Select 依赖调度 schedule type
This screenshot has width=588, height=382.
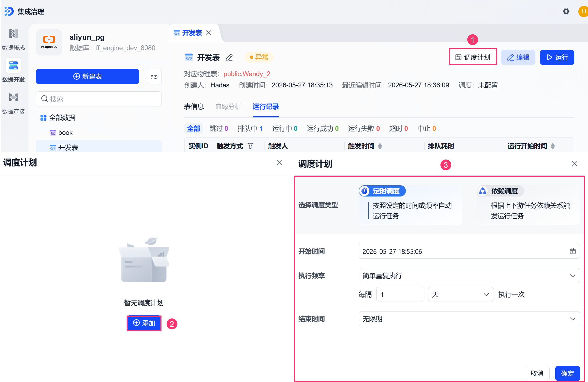(528, 205)
